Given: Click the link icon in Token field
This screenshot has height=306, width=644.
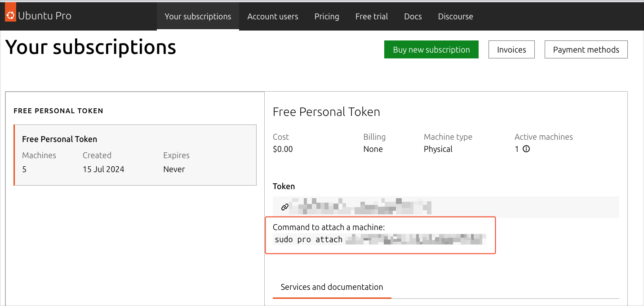Looking at the screenshot, I should 284,207.
